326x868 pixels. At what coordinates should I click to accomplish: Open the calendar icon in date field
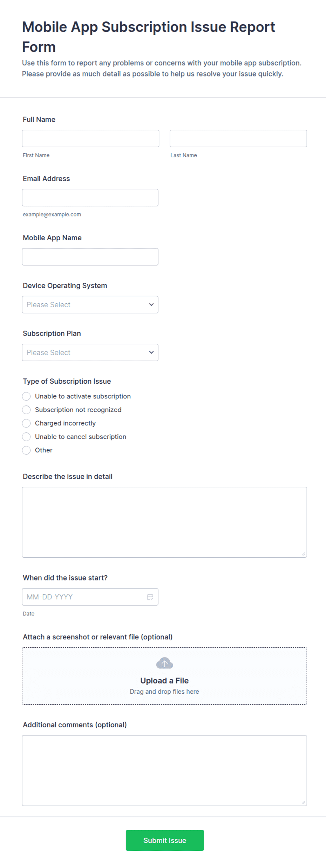(150, 597)
